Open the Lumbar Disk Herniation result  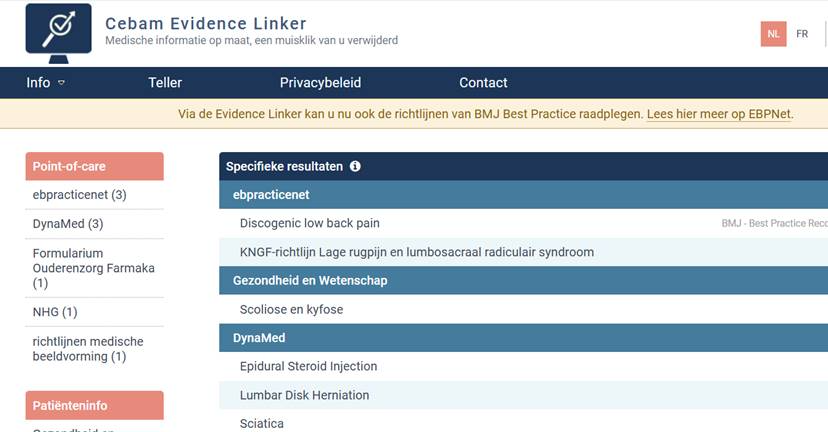pyautogui.click(x=305, y=395)
